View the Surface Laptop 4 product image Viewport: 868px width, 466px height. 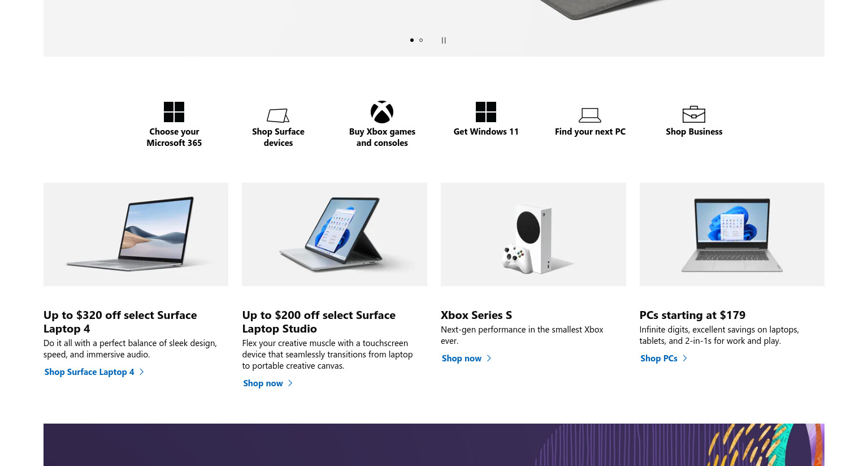[136, 234]
